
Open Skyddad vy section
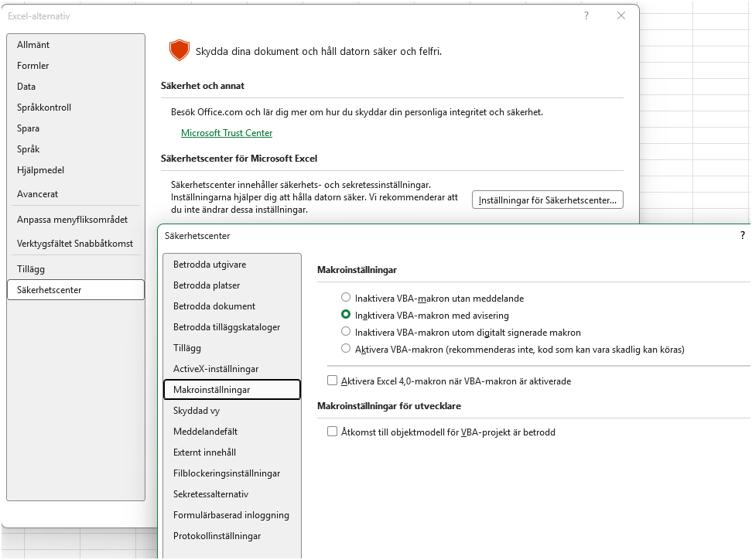click(232, 411)
